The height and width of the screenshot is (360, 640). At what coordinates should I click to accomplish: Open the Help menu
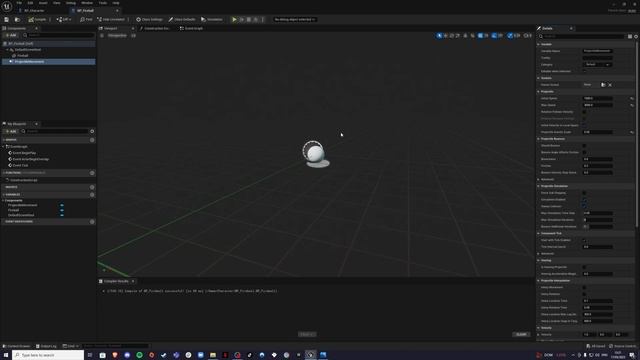click(116, 3)
